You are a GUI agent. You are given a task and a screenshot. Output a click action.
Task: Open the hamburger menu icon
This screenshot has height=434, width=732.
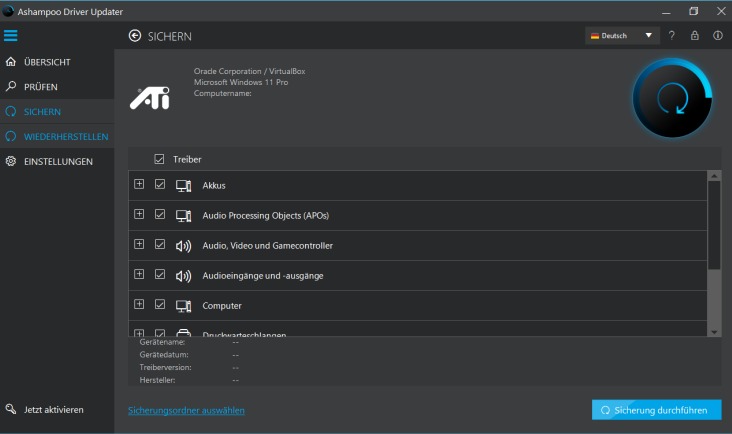(11, 35)
